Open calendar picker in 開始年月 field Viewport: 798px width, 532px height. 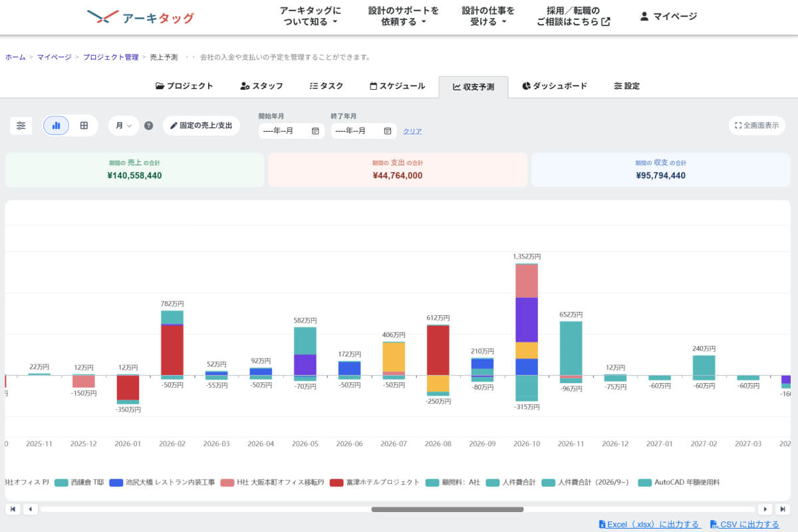[x=315, y=131]
